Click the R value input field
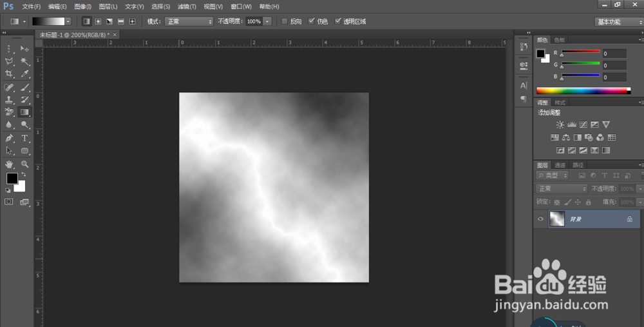Viewport: 644px width, 327px height. [614, 54]
